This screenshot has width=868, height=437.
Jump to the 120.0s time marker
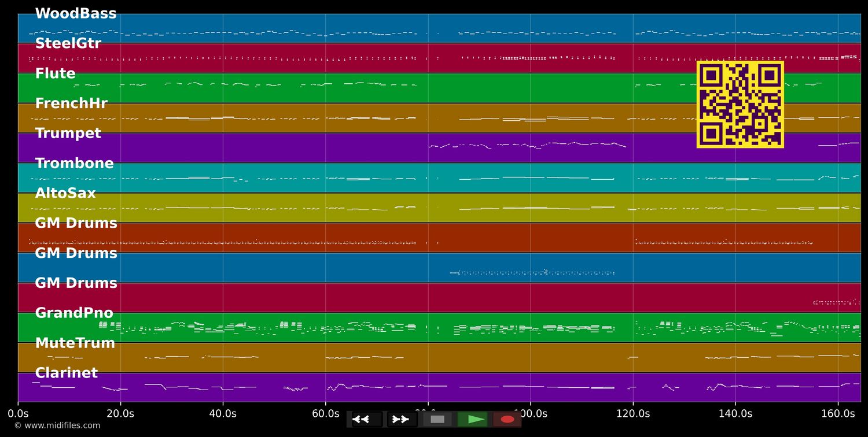633,414
